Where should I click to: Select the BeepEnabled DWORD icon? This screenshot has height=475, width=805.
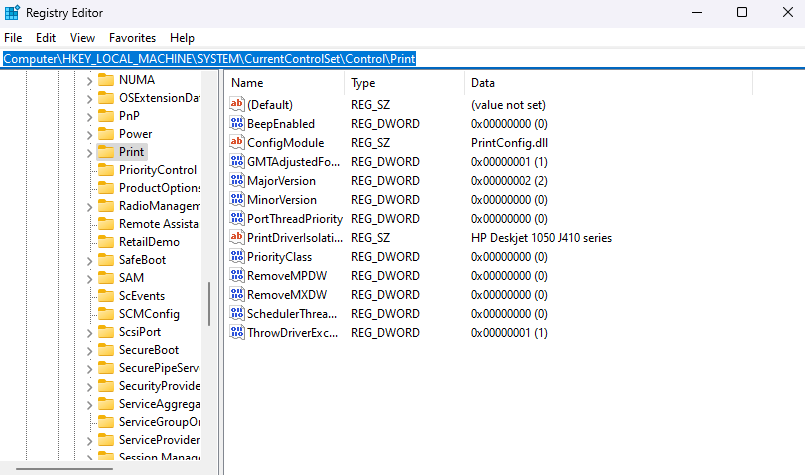pos(236,123)
